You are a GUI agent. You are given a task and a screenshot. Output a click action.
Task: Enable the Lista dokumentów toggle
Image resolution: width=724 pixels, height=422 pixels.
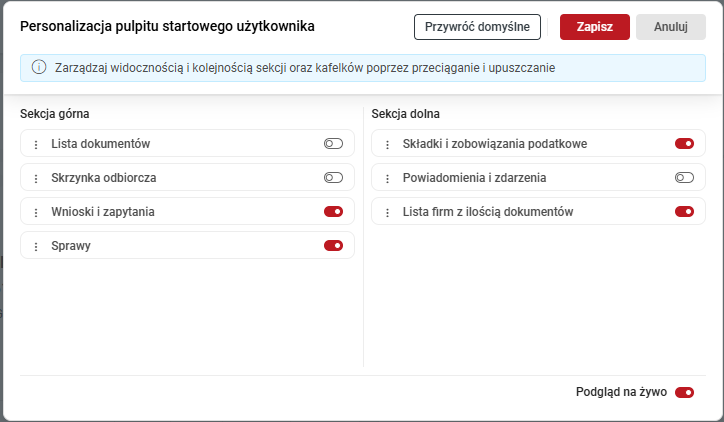click(x=333, y=144)
